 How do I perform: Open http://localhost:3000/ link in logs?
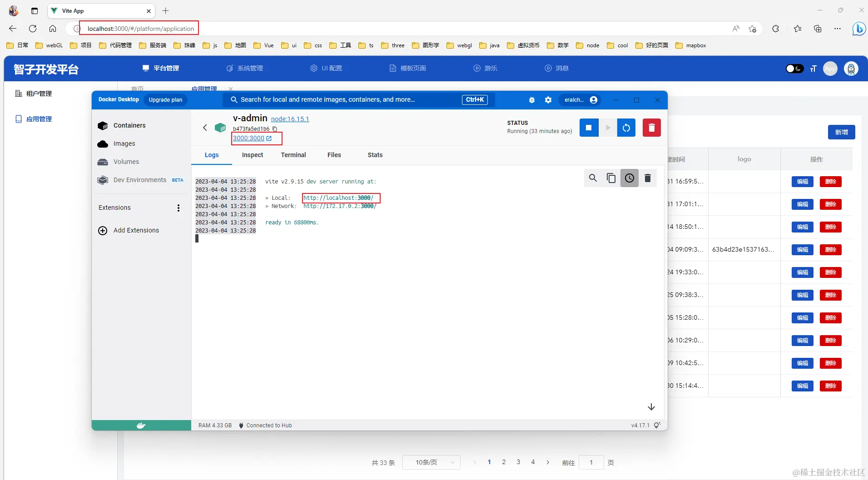click(x=338, y=198)
